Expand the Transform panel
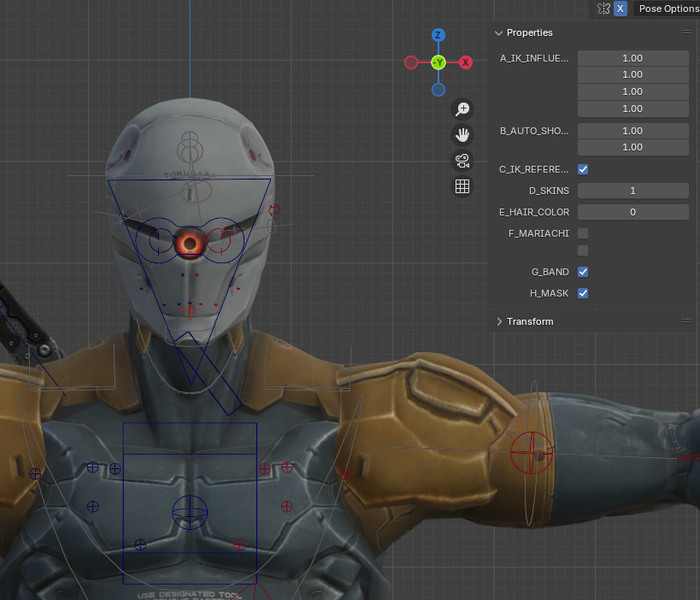This screenshot has height=600, width=700. (x=499, y=321)
